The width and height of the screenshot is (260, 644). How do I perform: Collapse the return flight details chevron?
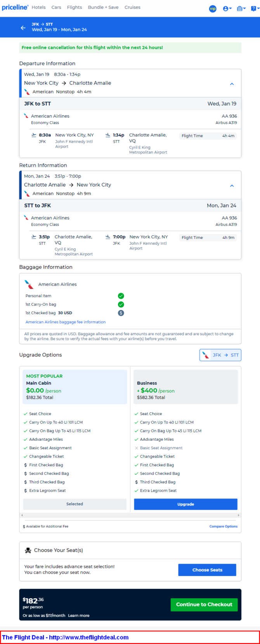click(x=232, y=186)
